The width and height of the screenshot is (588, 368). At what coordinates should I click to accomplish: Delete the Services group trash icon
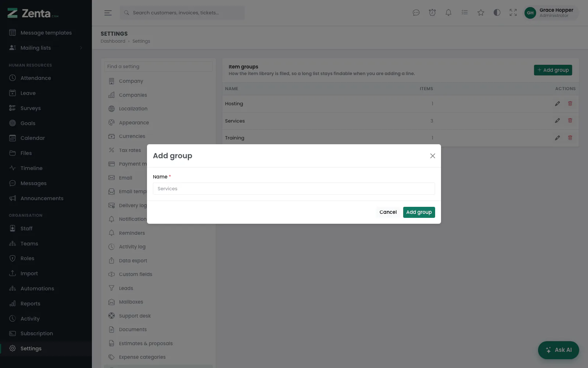coord(570,121)
